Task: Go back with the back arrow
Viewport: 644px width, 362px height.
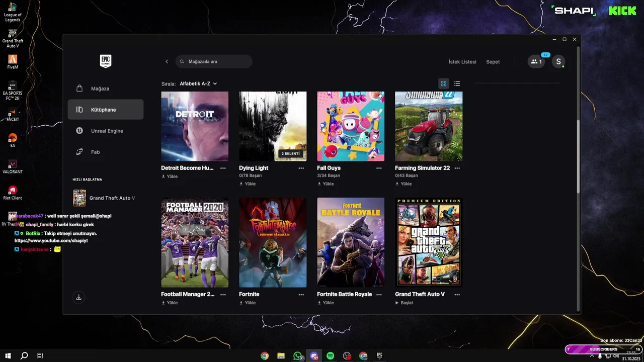Action: coord(167,61)
